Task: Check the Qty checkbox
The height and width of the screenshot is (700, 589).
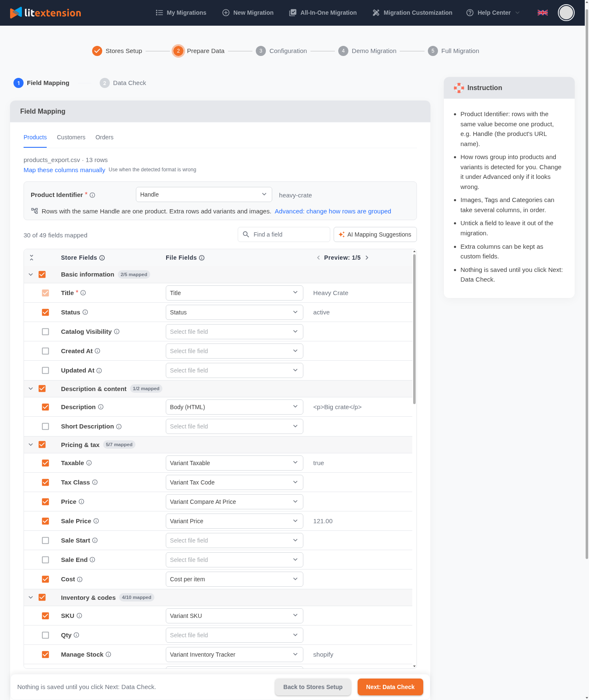Action: pyautogui.click(x=45, y=635)
